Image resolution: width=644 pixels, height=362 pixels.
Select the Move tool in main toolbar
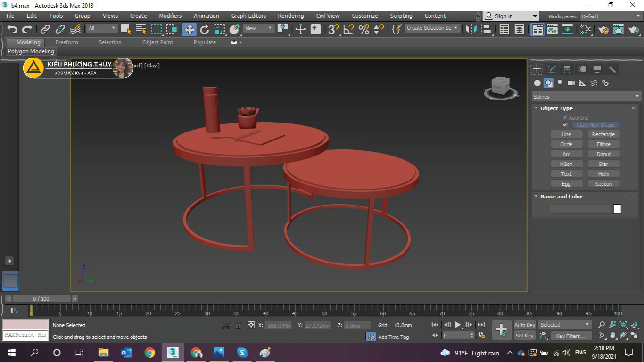189,29
